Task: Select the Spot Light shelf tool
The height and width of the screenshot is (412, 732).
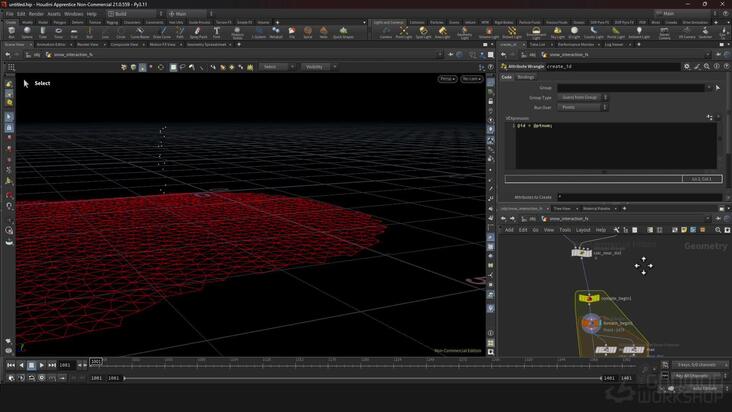Action: coord(423,32)
